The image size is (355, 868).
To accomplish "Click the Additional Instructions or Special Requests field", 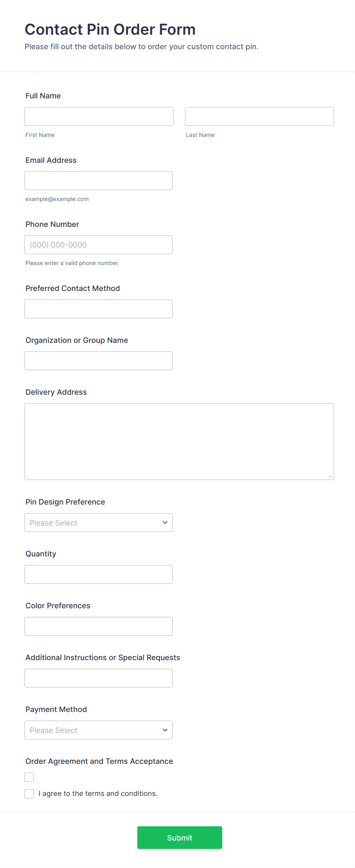I will pos(98,678).
